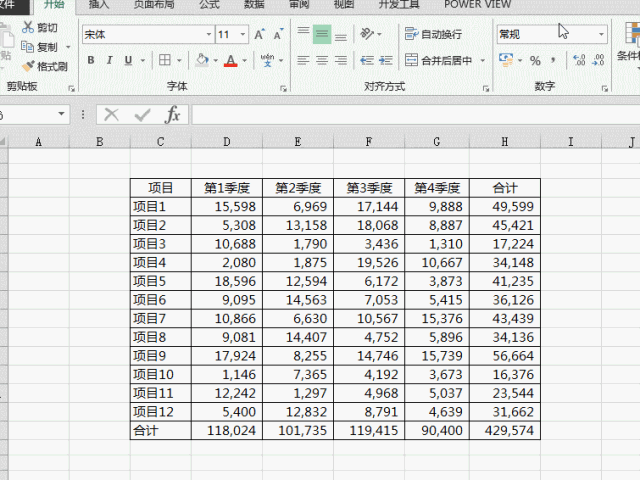The height and width of the screenshot is (480, 640).
Task: Increase font size (large A)
Action: 259,34
